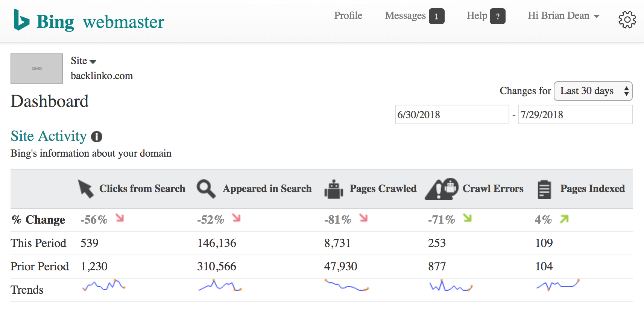Screen dimensions: 644x311
Task: Click the 539 clicks this period value
Action: coord(90,243)
